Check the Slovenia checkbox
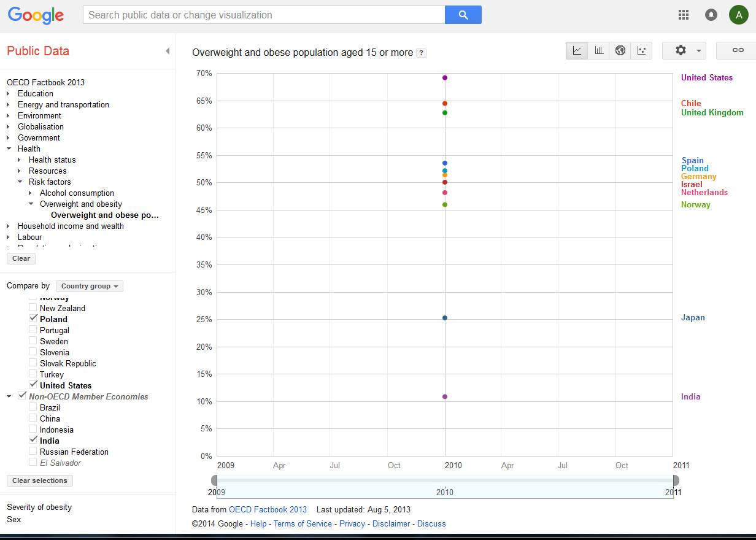Screen dimensions: 756x540 [33, 352]
